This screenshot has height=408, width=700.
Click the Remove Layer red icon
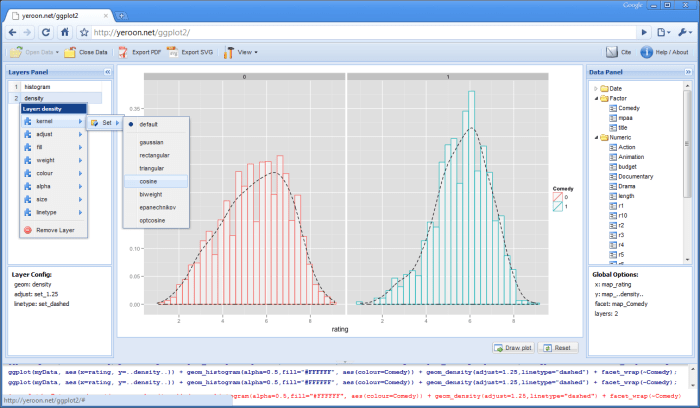[26, 230]
